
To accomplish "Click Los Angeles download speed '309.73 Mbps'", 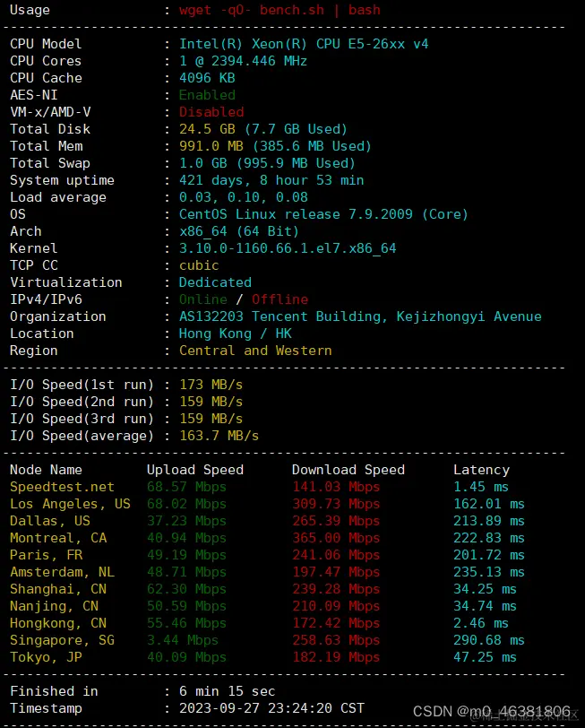I will (x=336, y=504).
